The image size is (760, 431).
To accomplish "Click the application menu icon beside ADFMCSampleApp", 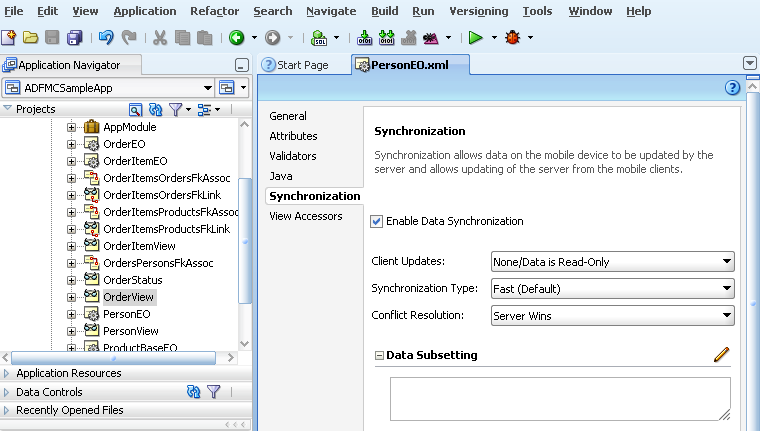I will point(227,88).
